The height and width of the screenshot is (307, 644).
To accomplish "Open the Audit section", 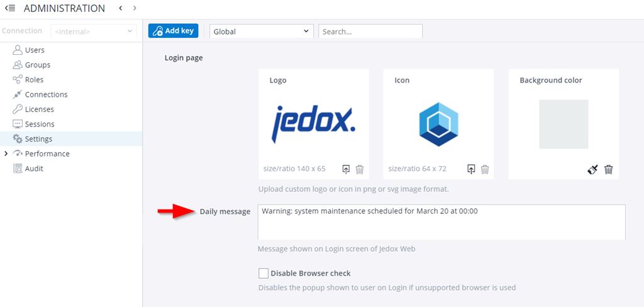I will coord(34,169).
